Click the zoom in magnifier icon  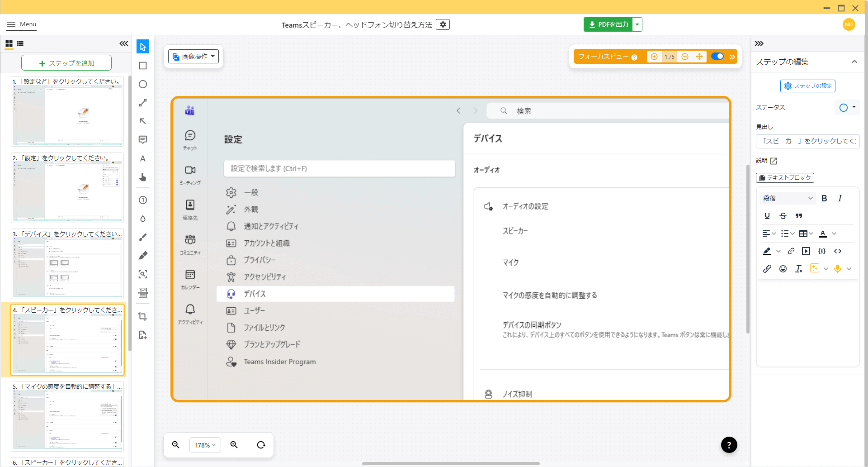click(x=234, y=445)
